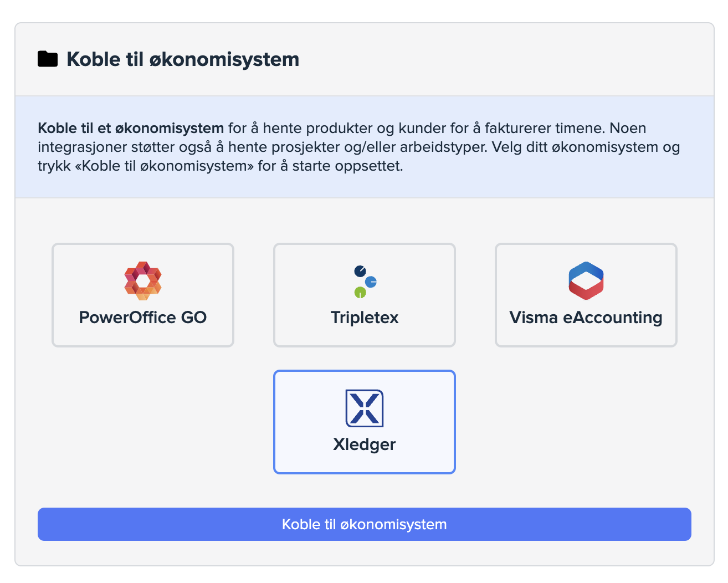Click the PowerOffice GO hexagon logo
Viewport: 728px width, 583px height.
point(143,280)
